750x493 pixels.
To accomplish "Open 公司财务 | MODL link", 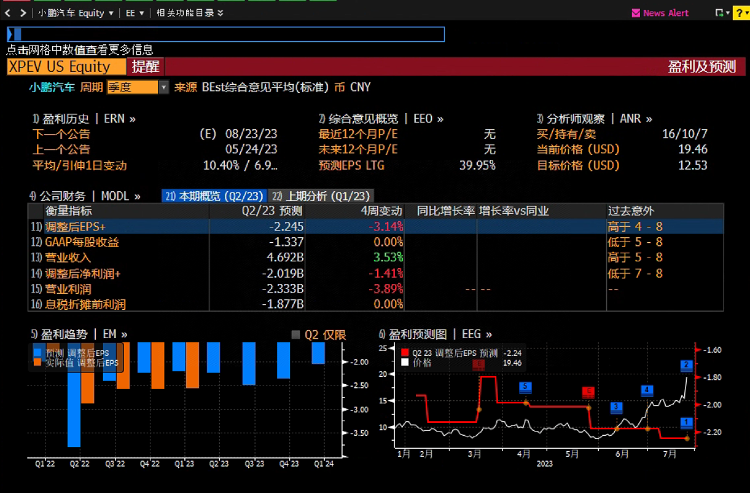I will tap(85, 196).
